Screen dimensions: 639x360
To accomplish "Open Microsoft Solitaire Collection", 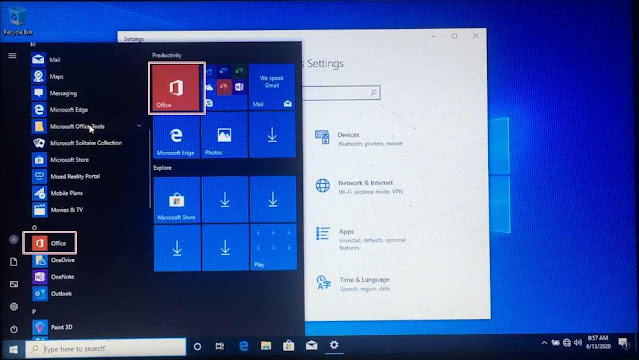I will coord(77,143).
